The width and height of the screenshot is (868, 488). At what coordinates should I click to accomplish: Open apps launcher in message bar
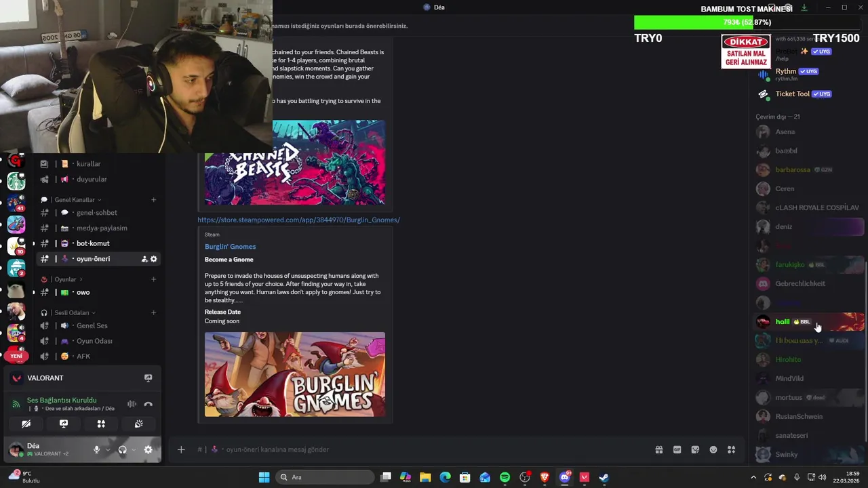coord(732,449)
